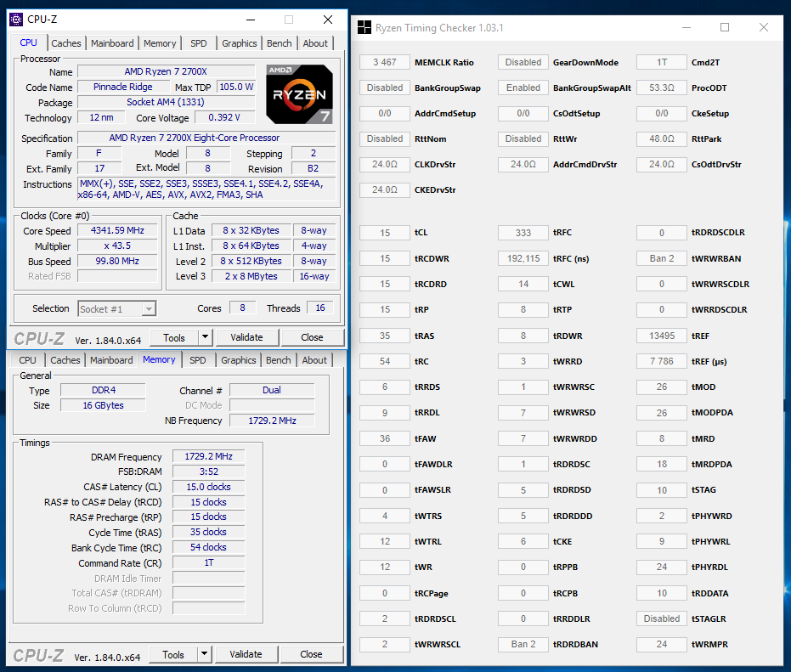The image size is (791, 672).
Task: Click Validate in the upper CPU-Z window
Action: coord(246,337)
